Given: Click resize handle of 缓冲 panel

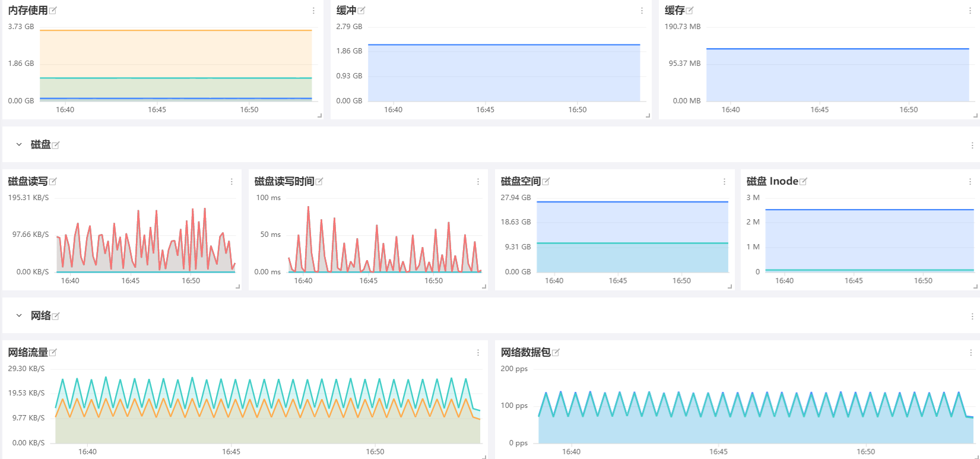Looking at the screenshot, I should pyautogui.click(x=648, y=116).
